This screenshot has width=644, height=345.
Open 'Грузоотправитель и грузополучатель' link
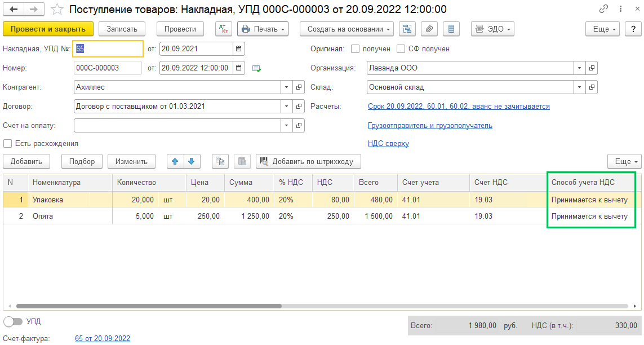430,126
